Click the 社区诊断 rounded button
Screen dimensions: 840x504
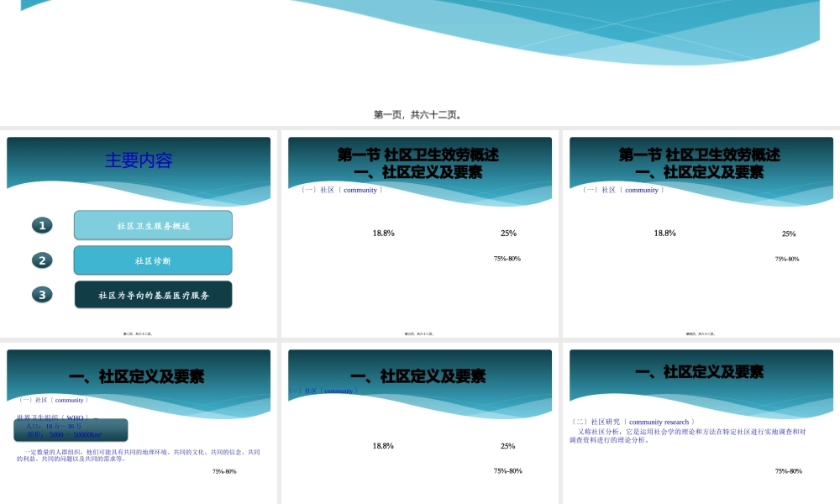[x=153, y=260]
